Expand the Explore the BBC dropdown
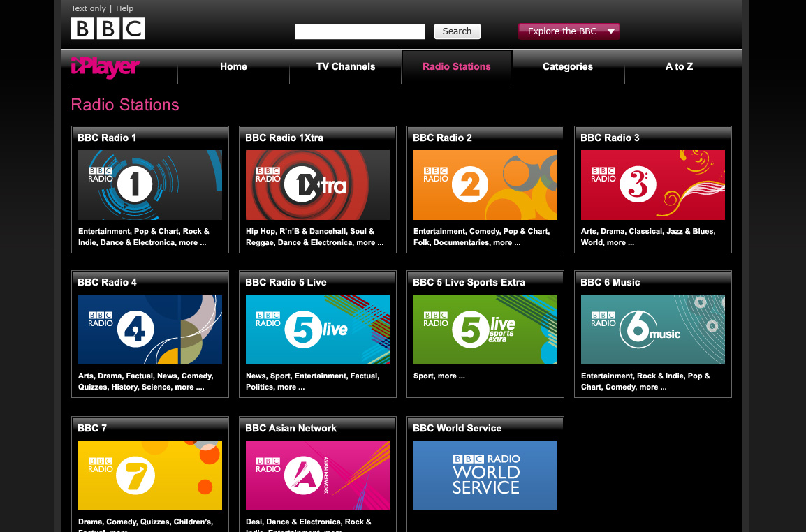The height and width of the screenshot is (532, 806). pyautogui.click(x=569, y=31)
